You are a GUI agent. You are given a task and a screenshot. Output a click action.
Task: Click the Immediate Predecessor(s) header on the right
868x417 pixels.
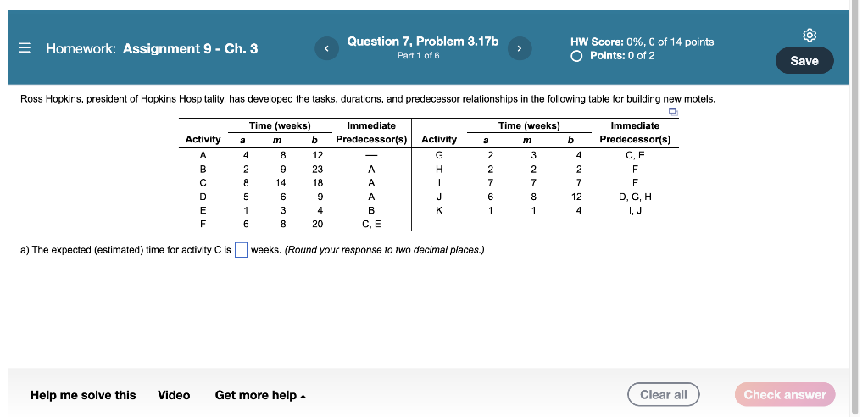[x=634, y=132]
